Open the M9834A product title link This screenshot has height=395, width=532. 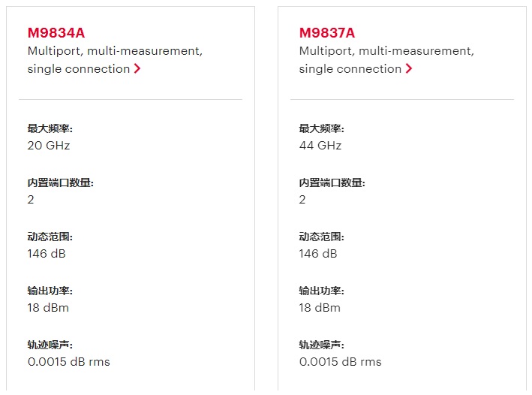56,33
